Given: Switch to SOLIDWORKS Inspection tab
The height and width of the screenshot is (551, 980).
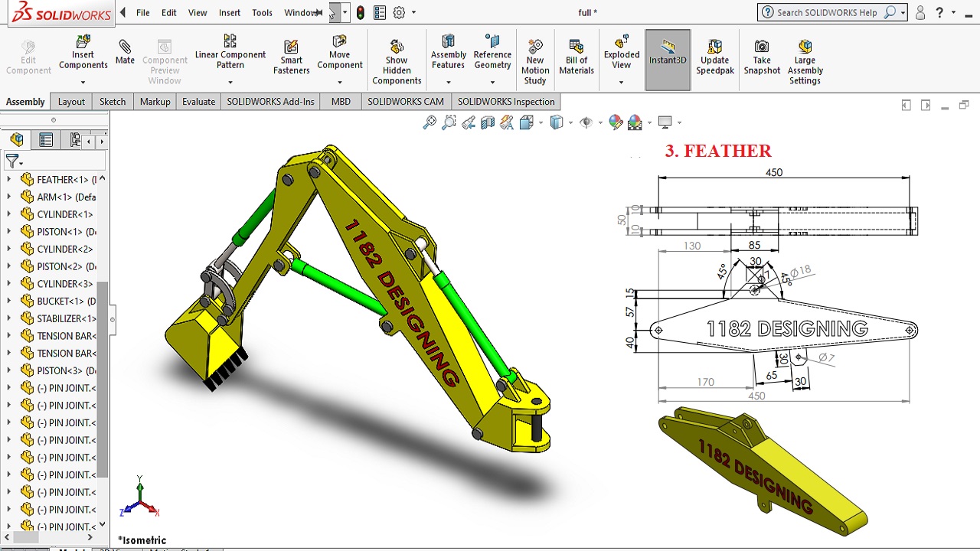Looking at the screenshot, I should coord(506,102).
